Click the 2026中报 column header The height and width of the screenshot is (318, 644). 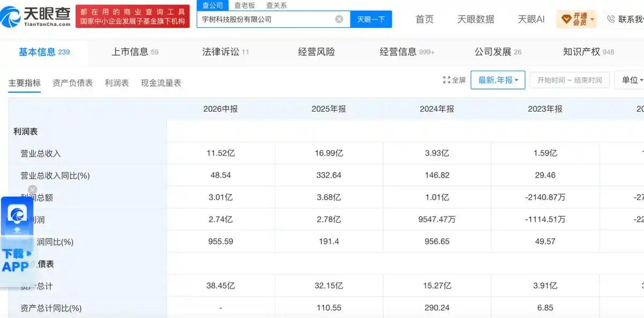point(221,109)
